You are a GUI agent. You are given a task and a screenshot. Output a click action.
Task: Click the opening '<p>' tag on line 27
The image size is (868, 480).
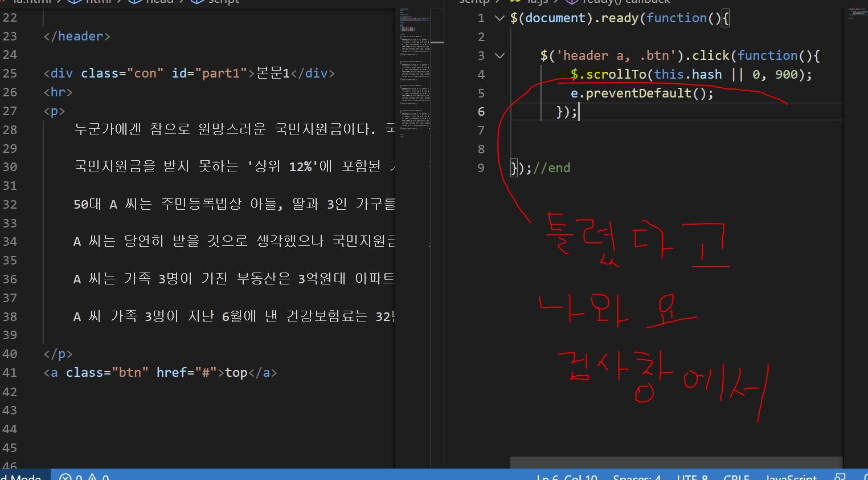(x=54, y=111)
